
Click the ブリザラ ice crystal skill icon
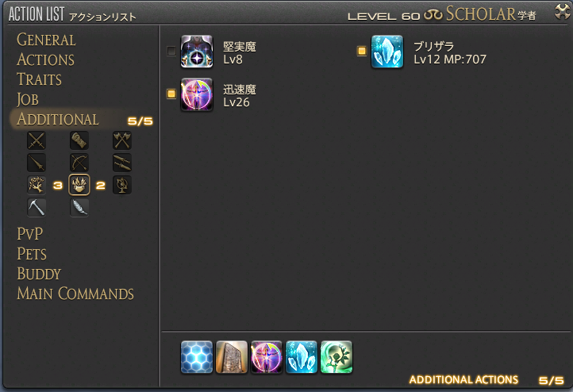click(x=387, y=52)
